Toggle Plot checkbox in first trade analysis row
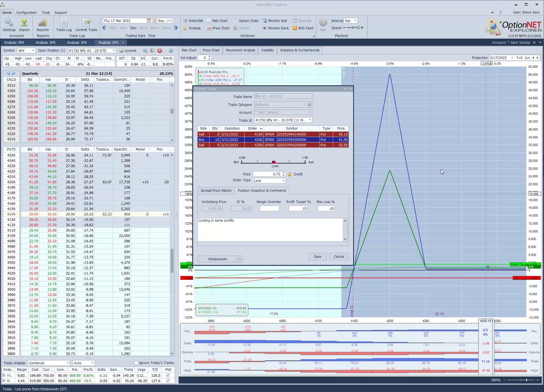The image size is (544, 392). coord(168,375)
